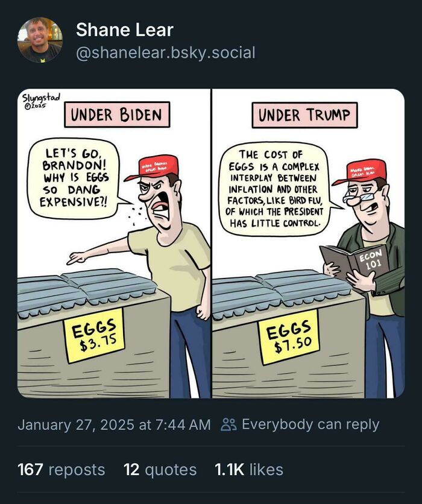View the 167 reposts list
Image resolution: width=422 pixels, height=504 pixels.
60,469
